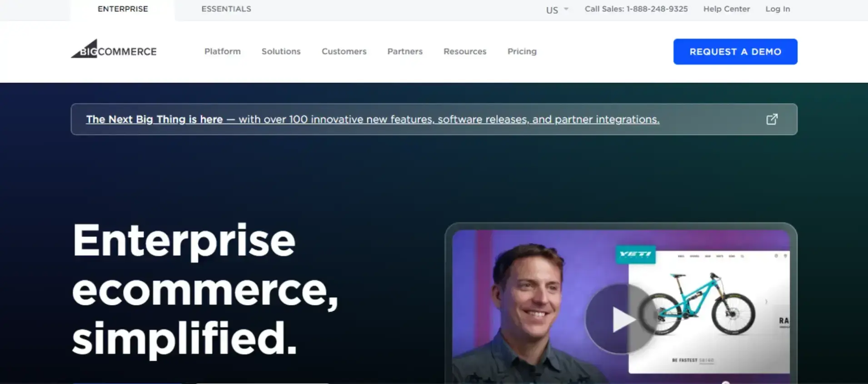The width and height of the screenshot is (868, 384).
Task: Click the Call Sales phone number
Action: point(636,9)
